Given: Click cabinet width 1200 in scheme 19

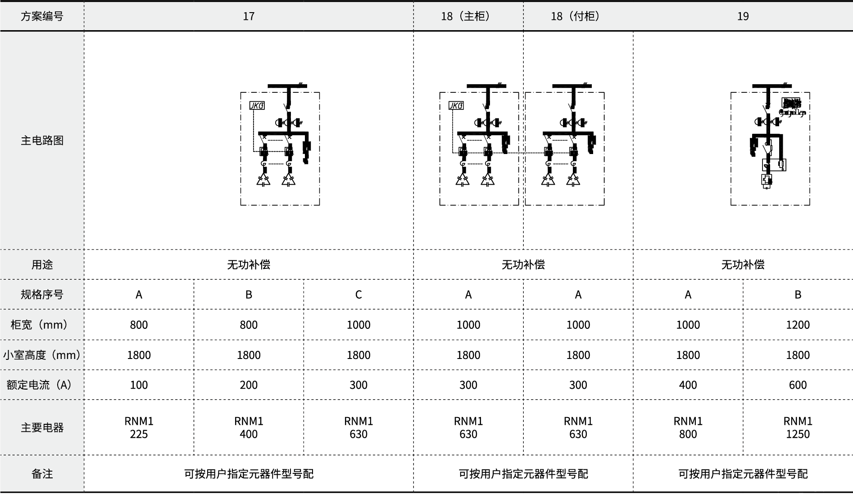Looking at the screenshot, I should (798, 325).
